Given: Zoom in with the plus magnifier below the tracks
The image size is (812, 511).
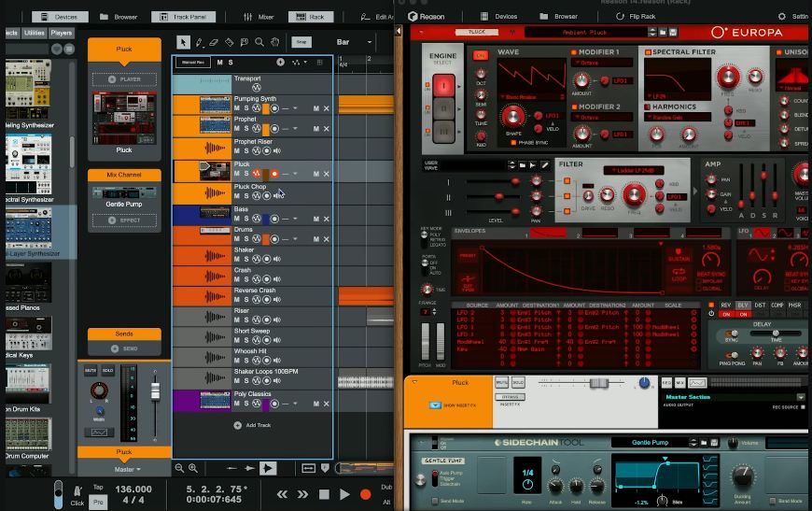Looking at the screenshot, I should click(192, 468).
